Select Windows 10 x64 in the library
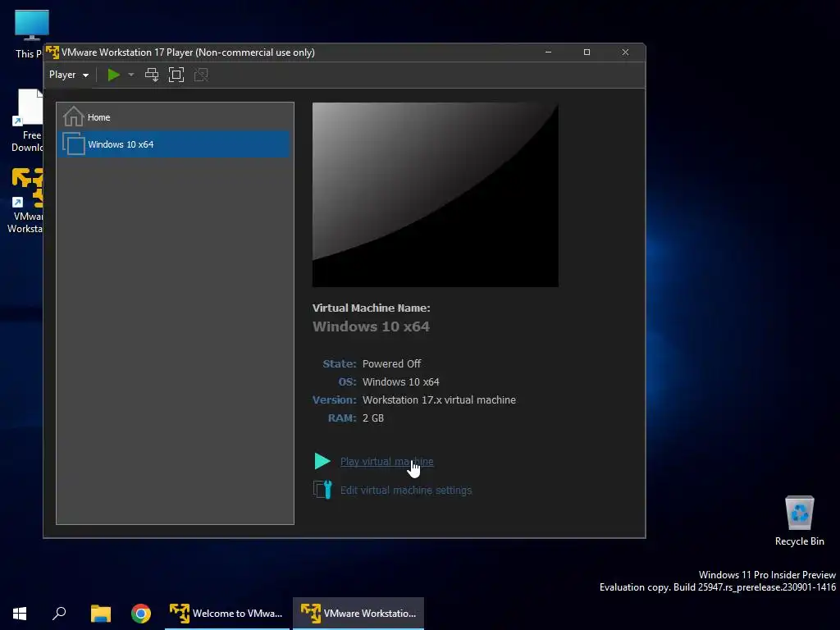 point(175,144)
